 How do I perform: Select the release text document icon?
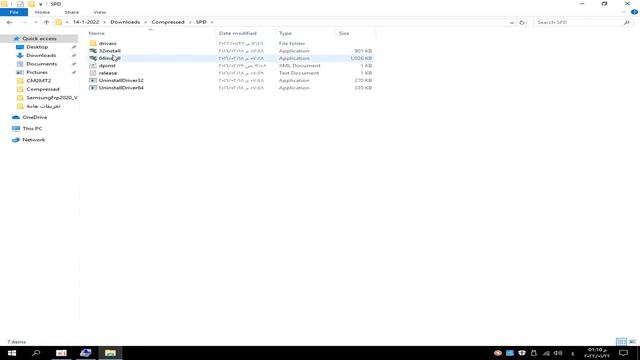(93, 73)
